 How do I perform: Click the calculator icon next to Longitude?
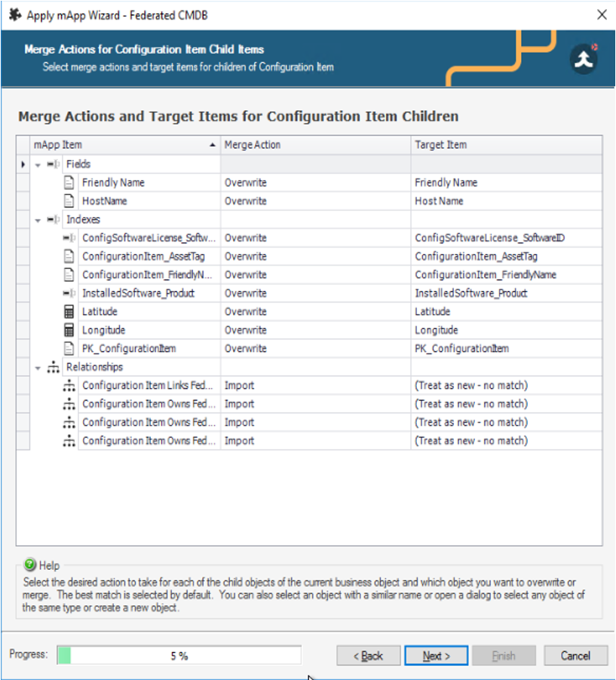click(x=69, y=330)
